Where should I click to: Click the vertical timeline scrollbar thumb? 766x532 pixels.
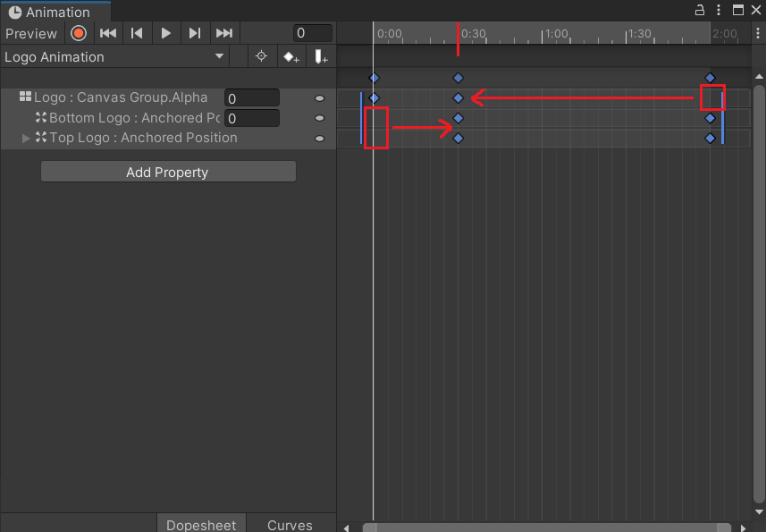coord(759,294)
